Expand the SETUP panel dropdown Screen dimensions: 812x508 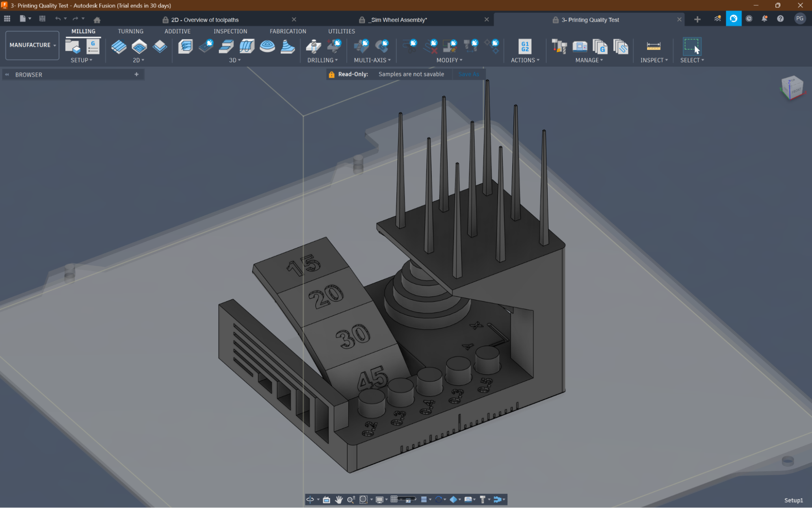pyautogui.click(x=81, y=60)
